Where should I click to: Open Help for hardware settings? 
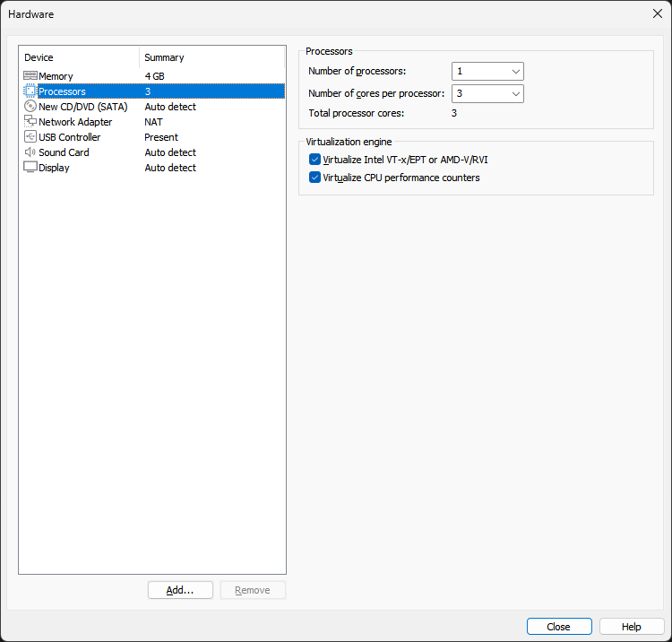coord(632,627)
